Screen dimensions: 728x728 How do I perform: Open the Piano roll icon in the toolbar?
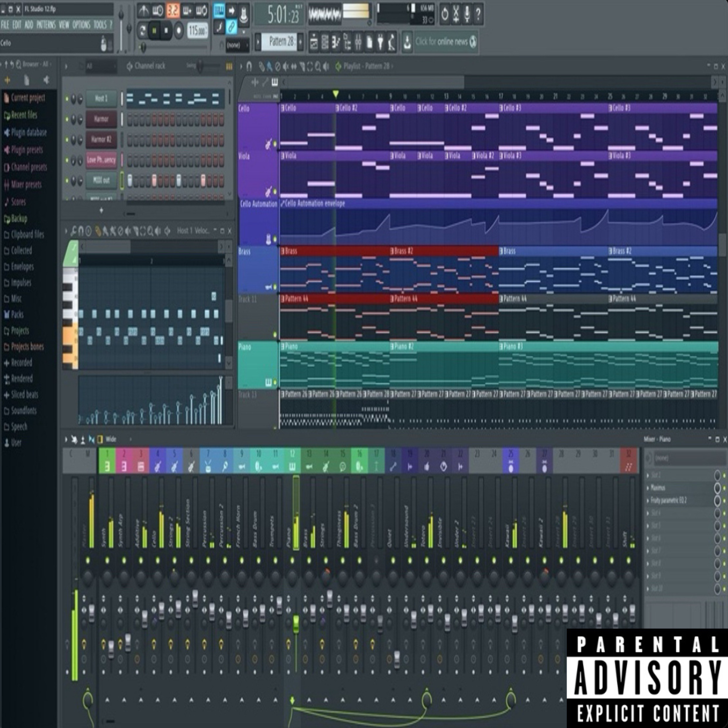coord(335,42)
